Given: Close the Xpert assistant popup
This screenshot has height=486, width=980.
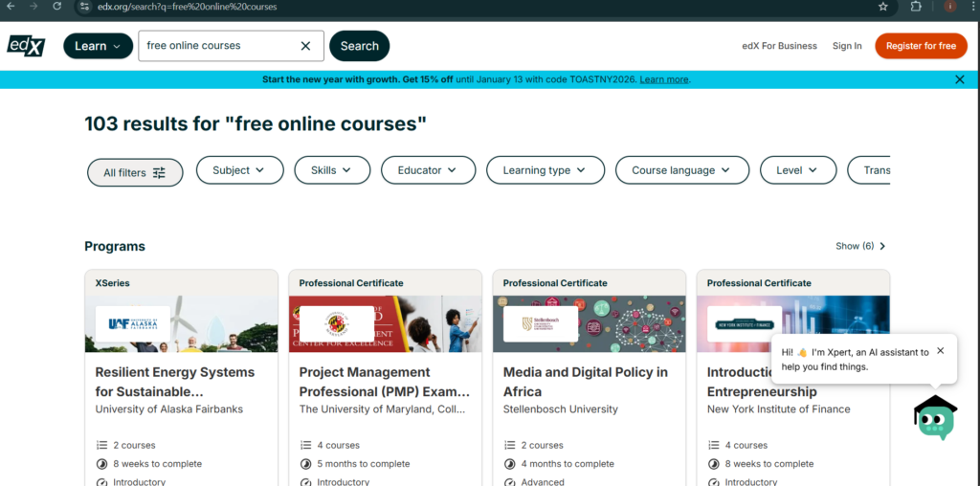Looking at the screenshot, I should 941,350.
